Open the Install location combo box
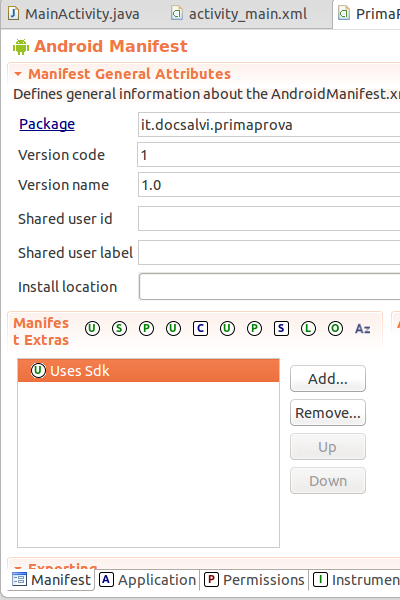 coord(269,287)
